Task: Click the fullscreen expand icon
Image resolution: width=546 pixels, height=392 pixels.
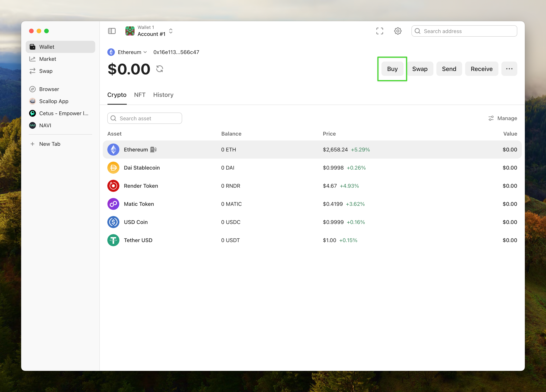Action: 380,31
